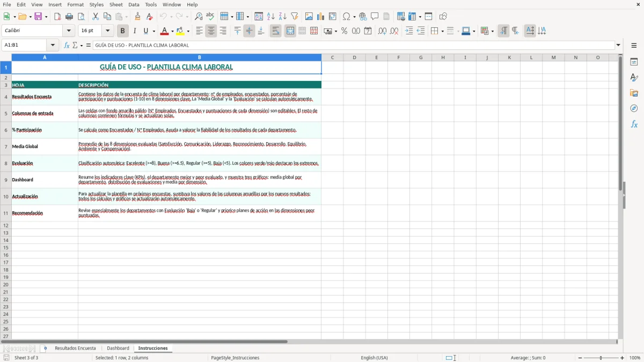Click the Insert Hyperlink icon

(363, 17)
